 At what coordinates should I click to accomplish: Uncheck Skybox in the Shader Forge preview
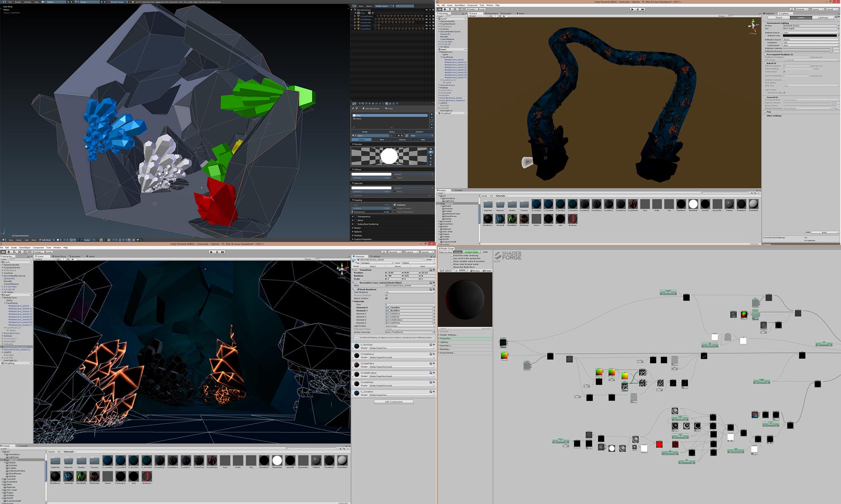pos(471,271)
